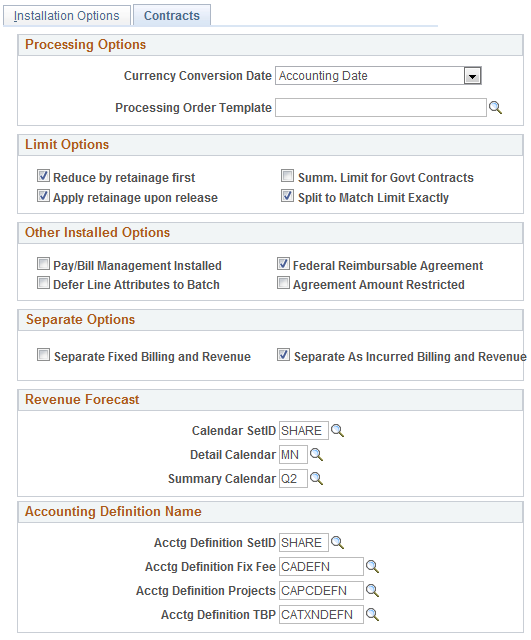The image size is (531, 640).
Task: Open Detail Calendar lookup icon
Action: tap(316, 455)
